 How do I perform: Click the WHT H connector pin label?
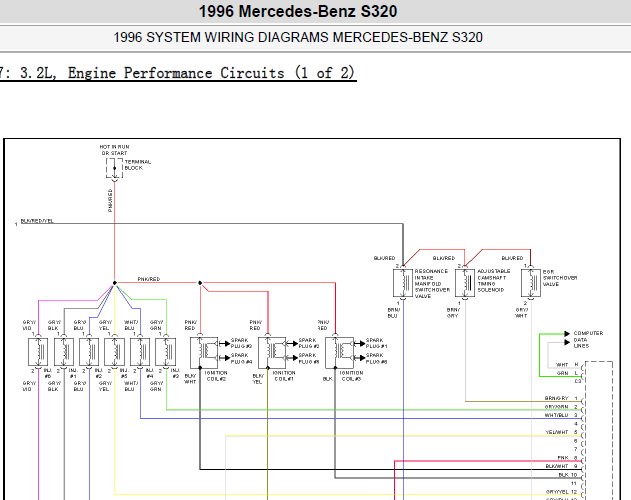(567, 365)
